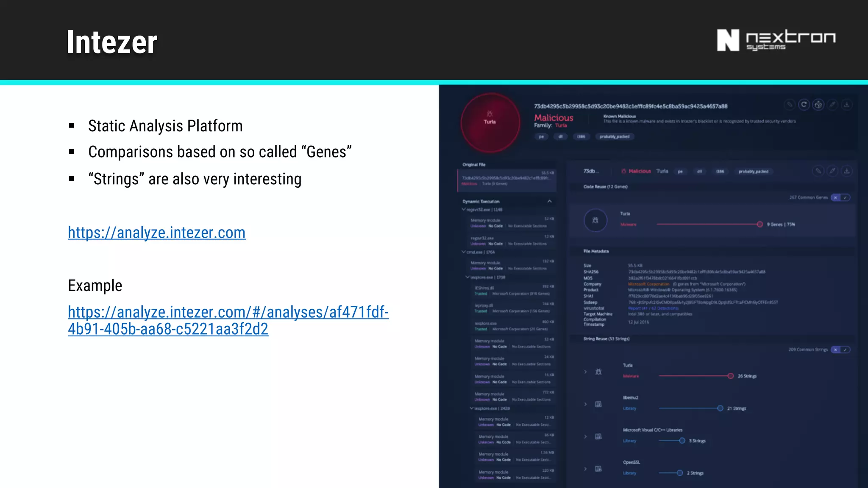
Task: Select the 1.56 MB Memory module
Action: [x=516, y=456]
